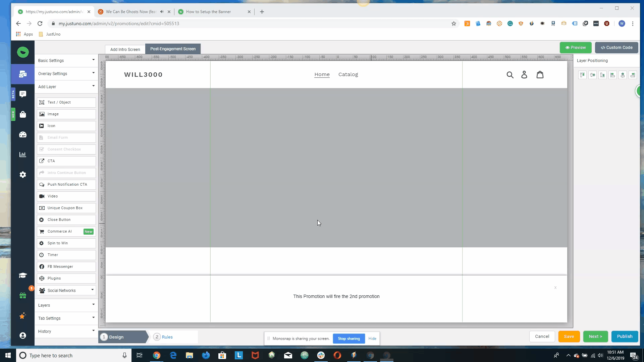Click the Publish button
644x362 pixels.
pyautogui.click(x=624, y=336)
